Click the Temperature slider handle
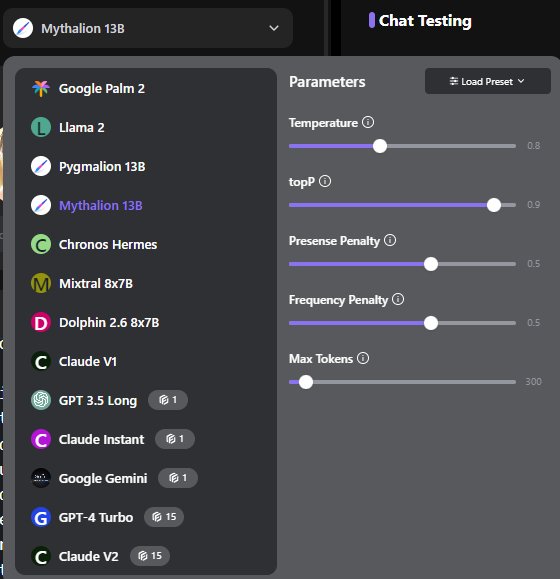The height and width of the screenshot is (579, 560). coord(380,146)
